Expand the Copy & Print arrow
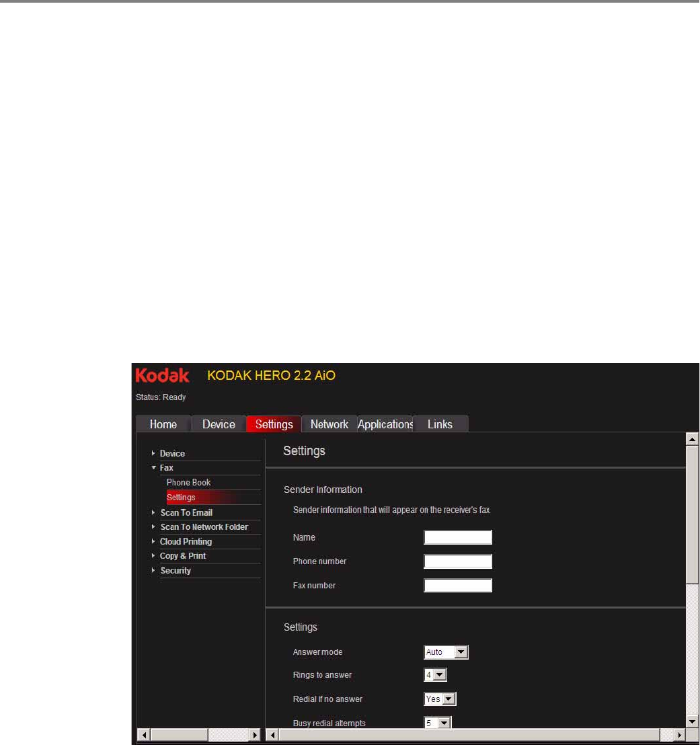The height and width of the screenshot is (745, 700). (x=153, y=555)
